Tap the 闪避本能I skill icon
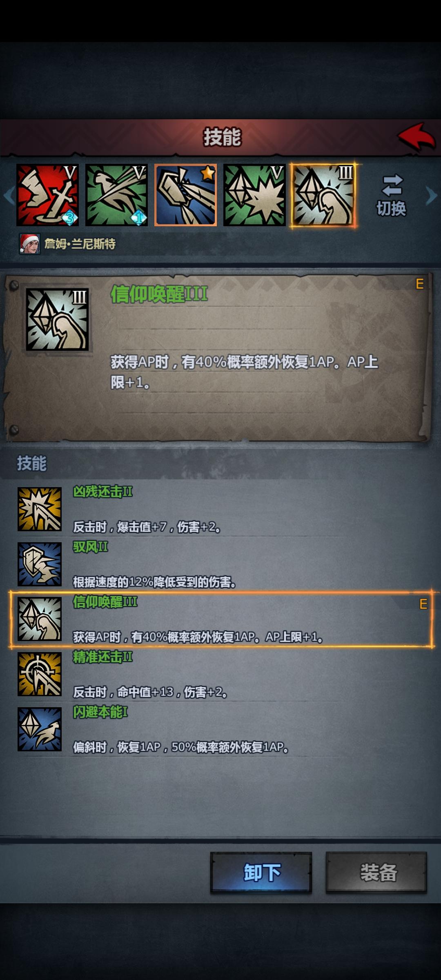This screenshot has width=441, height=980. click(40, 729)
